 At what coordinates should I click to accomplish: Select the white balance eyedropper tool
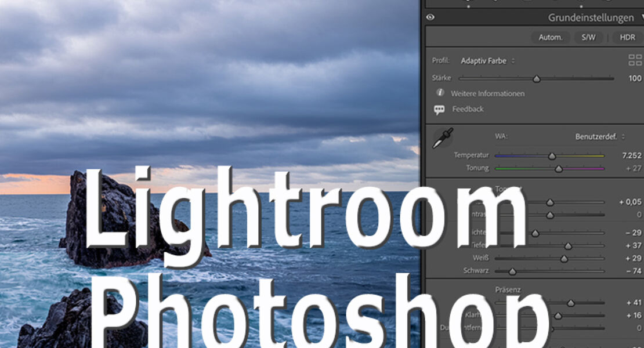pos(443,139)
